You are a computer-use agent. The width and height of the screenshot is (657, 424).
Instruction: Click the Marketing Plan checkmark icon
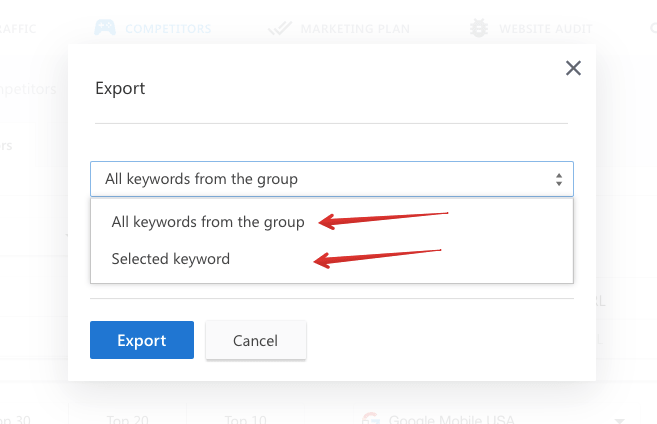(x=279, y=28)
